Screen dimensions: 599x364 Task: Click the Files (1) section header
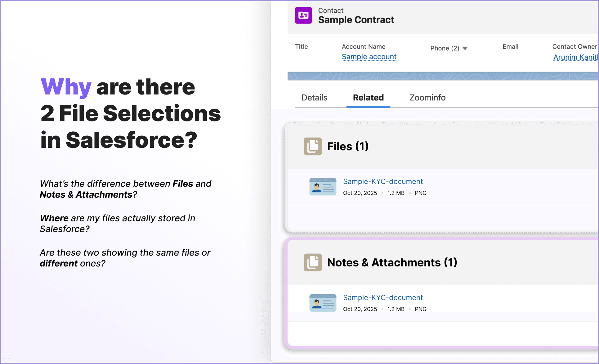348,146
